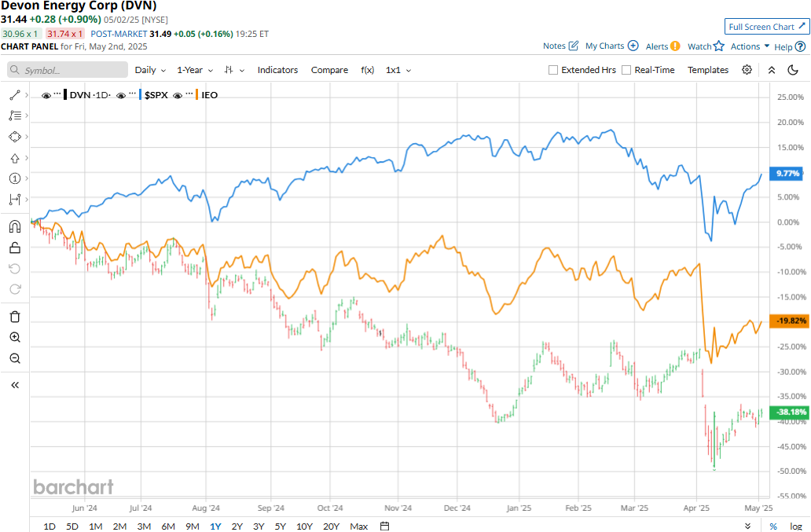
Task: Open chart settings gear icon
Action: 747,70
